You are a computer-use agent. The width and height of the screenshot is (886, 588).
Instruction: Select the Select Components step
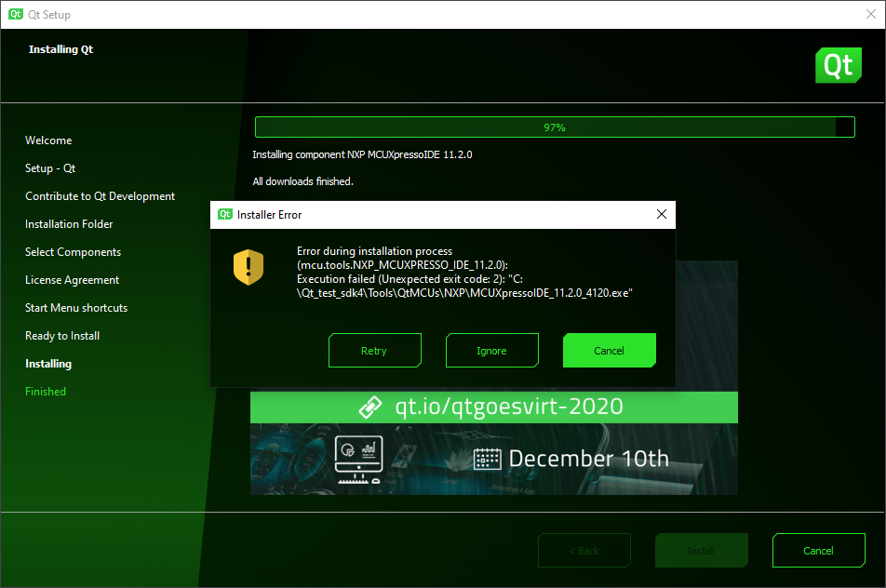(73, 252)
